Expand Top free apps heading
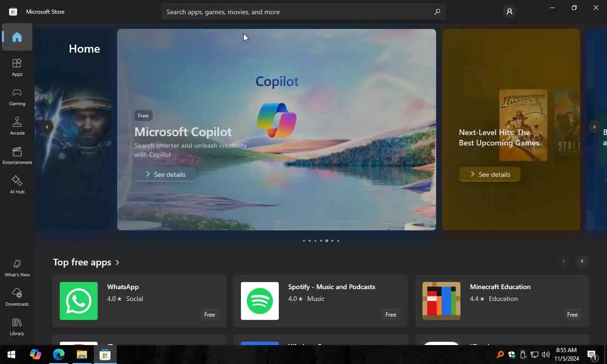This screenshot has height=364, width=607. [x=86, y=262]
